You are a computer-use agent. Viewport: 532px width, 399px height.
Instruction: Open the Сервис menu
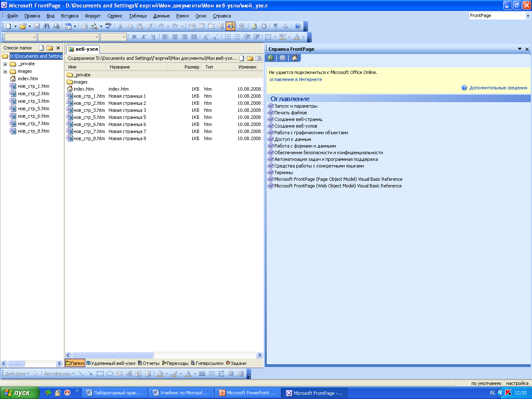pyautogui.click(x=115, y=16)
